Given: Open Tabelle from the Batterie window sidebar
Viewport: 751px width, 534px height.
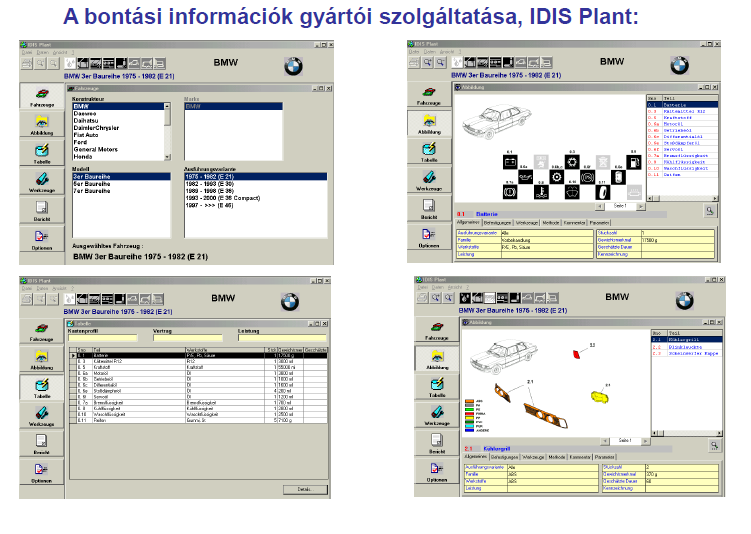Looking at the screenshot, I should 429,151.
